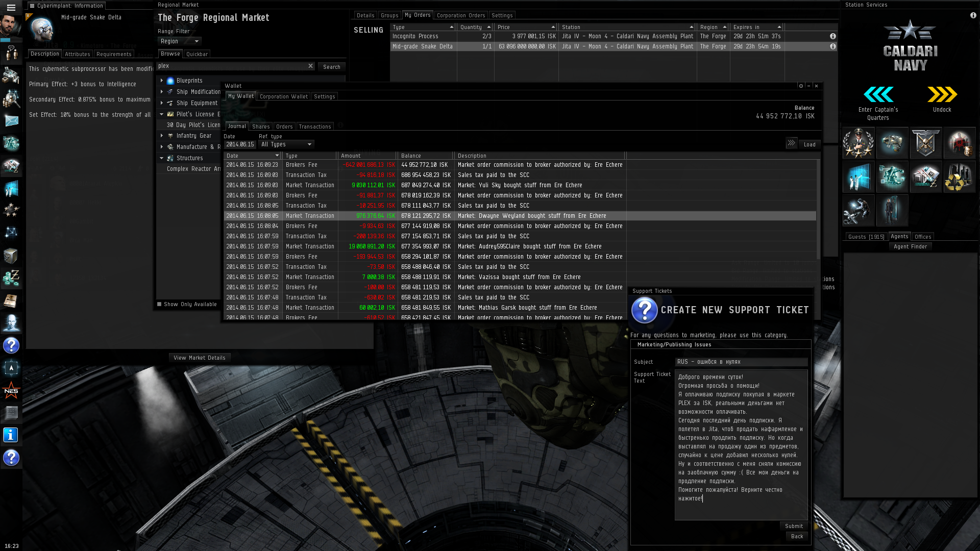
Task: Open the Reprocessing Plant recycle icon
Action: 960,177
